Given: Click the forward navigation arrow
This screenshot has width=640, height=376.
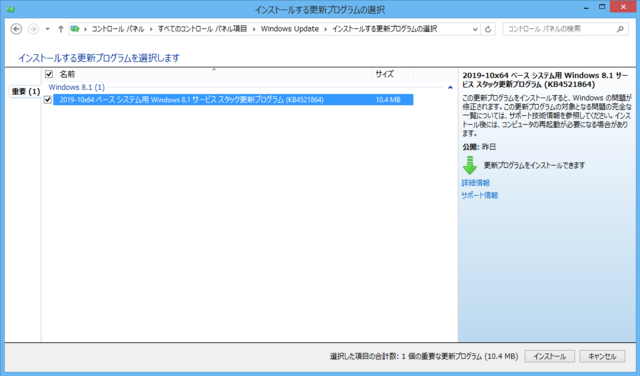Looking at the screenshot, I should click(x=33, y=29).
